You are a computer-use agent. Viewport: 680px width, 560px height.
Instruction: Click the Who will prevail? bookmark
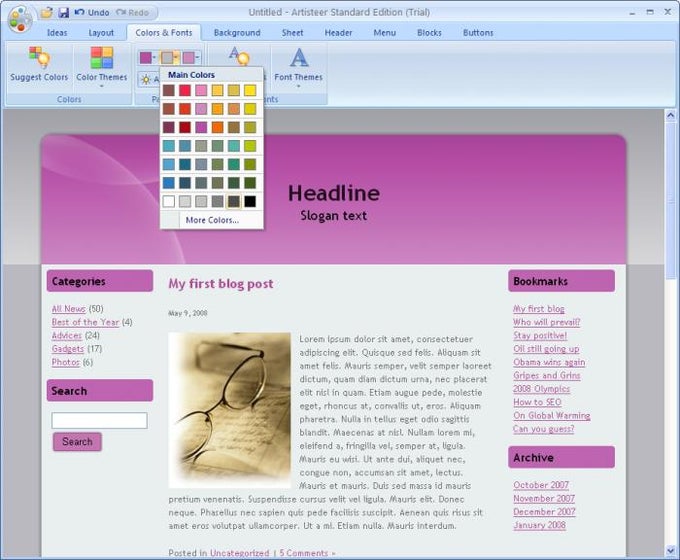click(546, 322)
